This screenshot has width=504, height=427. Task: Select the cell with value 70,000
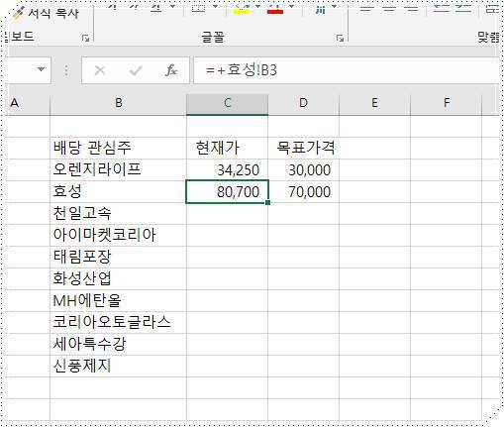pos(303,191)
